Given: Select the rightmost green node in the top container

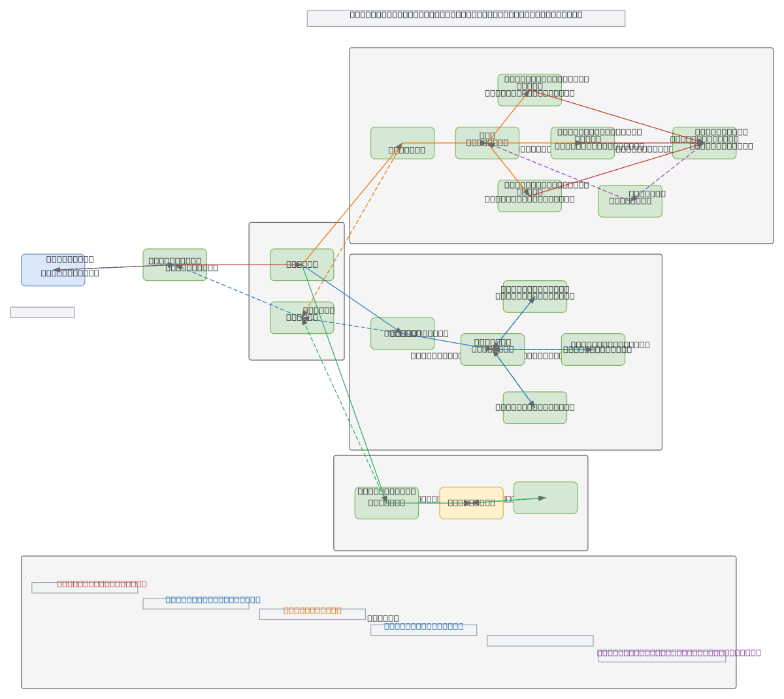Looking at the screenshot, I should (x=704, y=143).
